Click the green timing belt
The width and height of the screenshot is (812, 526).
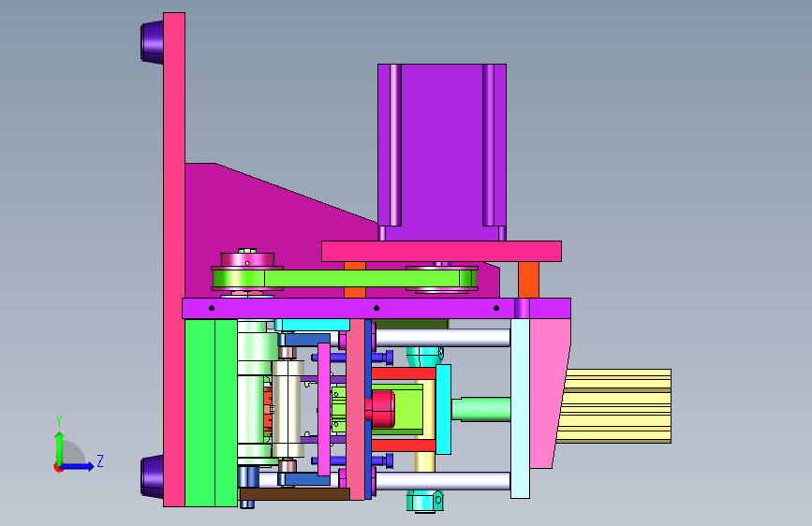(345, 278)
